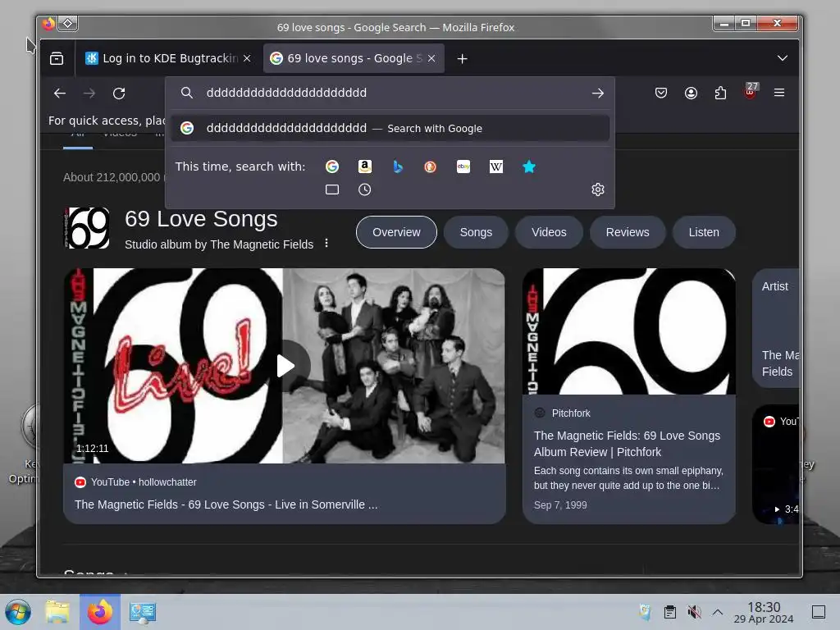Choose the Search with Google suggestion row
This screenshot has height=630, width=840.
pyautogui.click(x=390, y=129)
